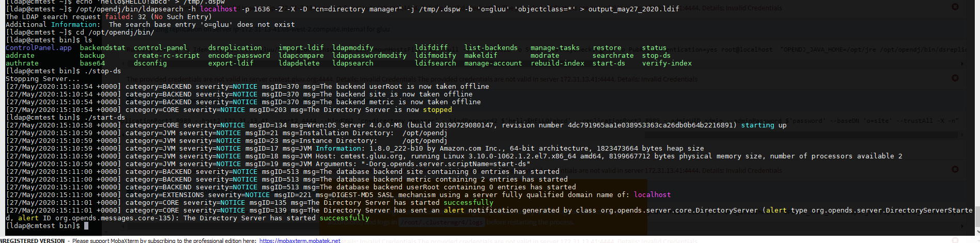
Task: Click the status entry in the ls listing
Action: [x=655, y=47]
